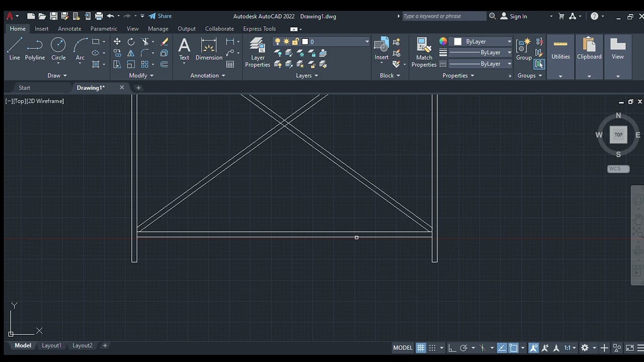Activate the Move tool
This screenshot has height=362, width=644.
117,42
